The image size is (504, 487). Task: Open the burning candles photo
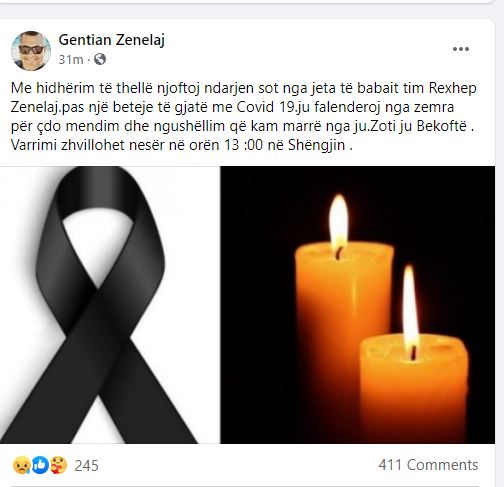click(x=358, y=305)
